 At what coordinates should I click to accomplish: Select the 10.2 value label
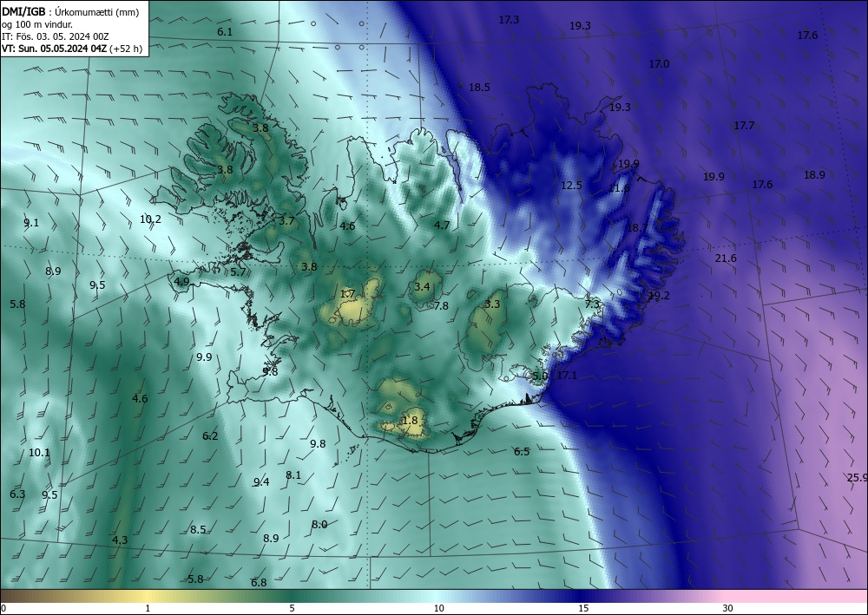(x=150, y=219)
